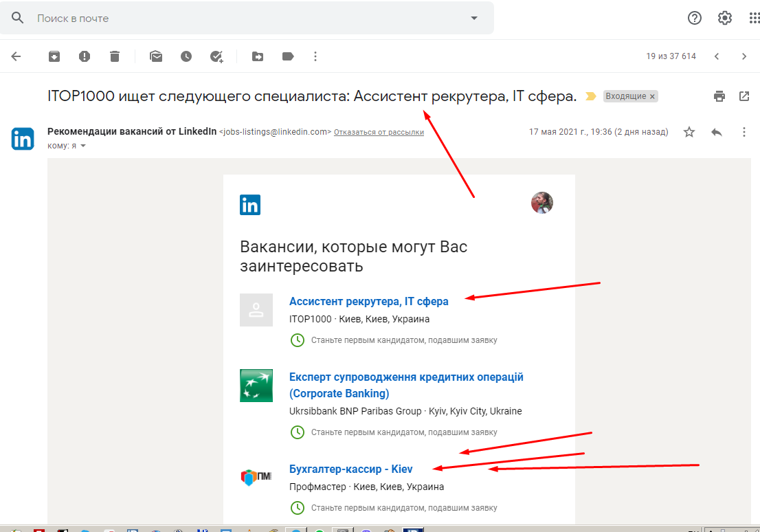Archive this email
The image size is (760, 532).
click(x=54, y=56)
